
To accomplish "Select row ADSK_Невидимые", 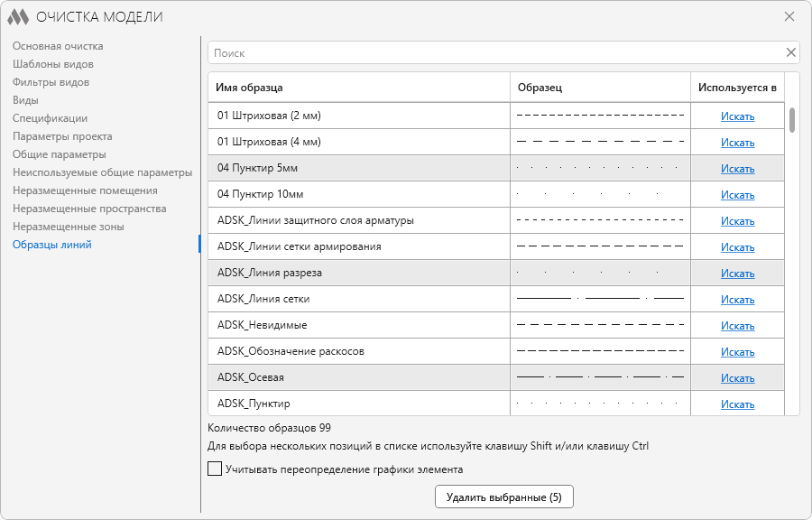I will click(496, 325).
